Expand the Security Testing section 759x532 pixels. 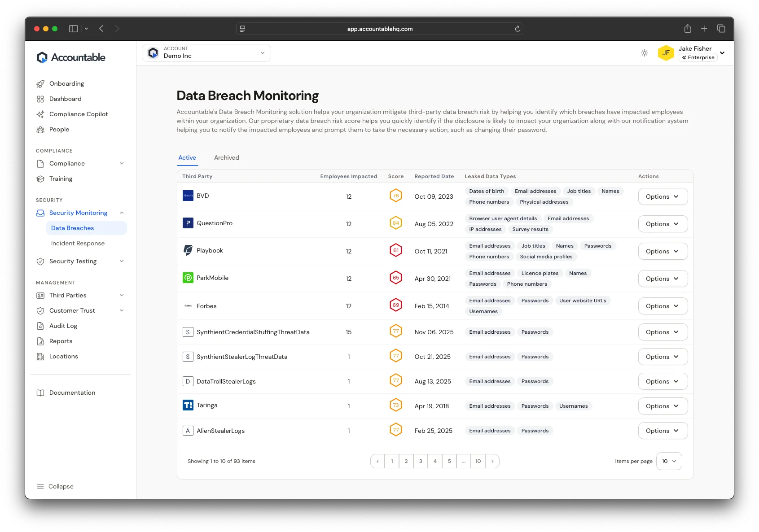122,262
